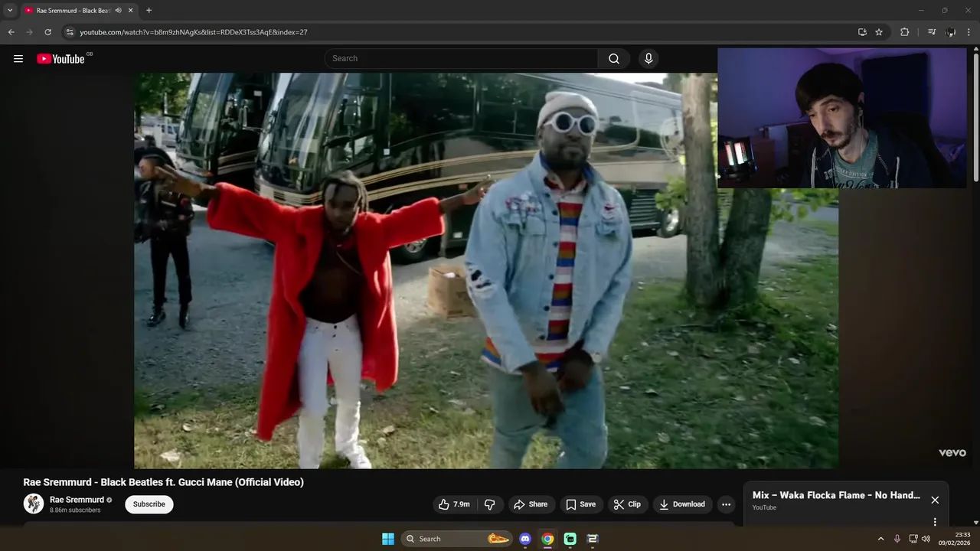Viewport: 980px width, 551px height.
Task: Save the video to a playlist
Action: click(x=581, y=504)
